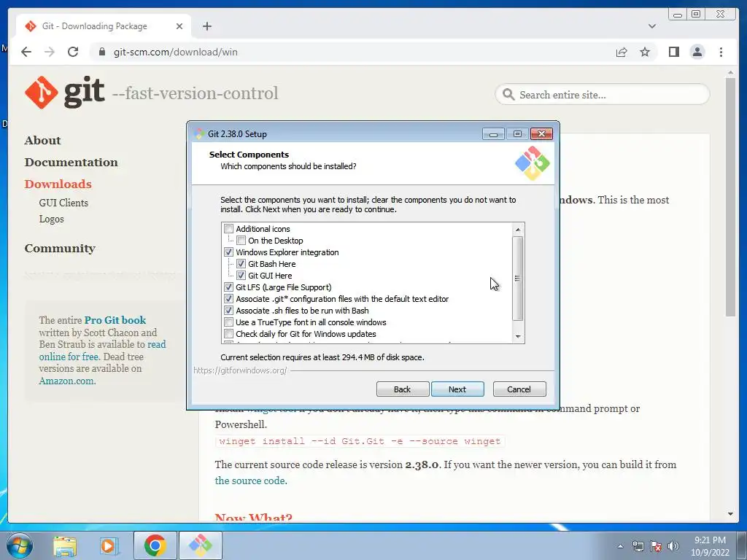747x560 pixels.
Task: Click components list scroll-up arrow
Action: click(x=518, y=230)
